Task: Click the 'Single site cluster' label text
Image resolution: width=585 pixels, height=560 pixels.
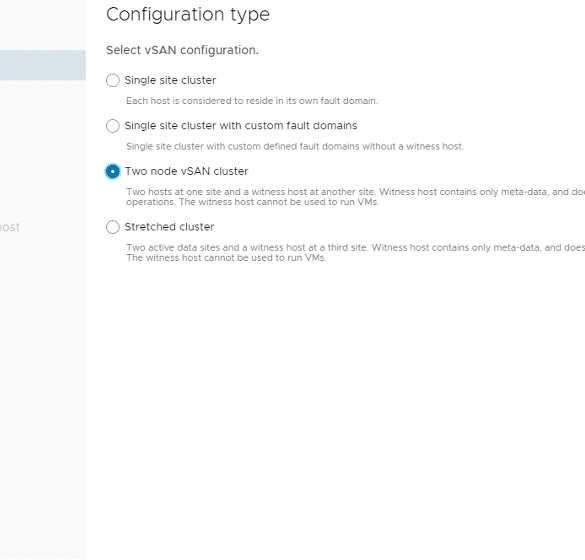Action: [170, 80]
